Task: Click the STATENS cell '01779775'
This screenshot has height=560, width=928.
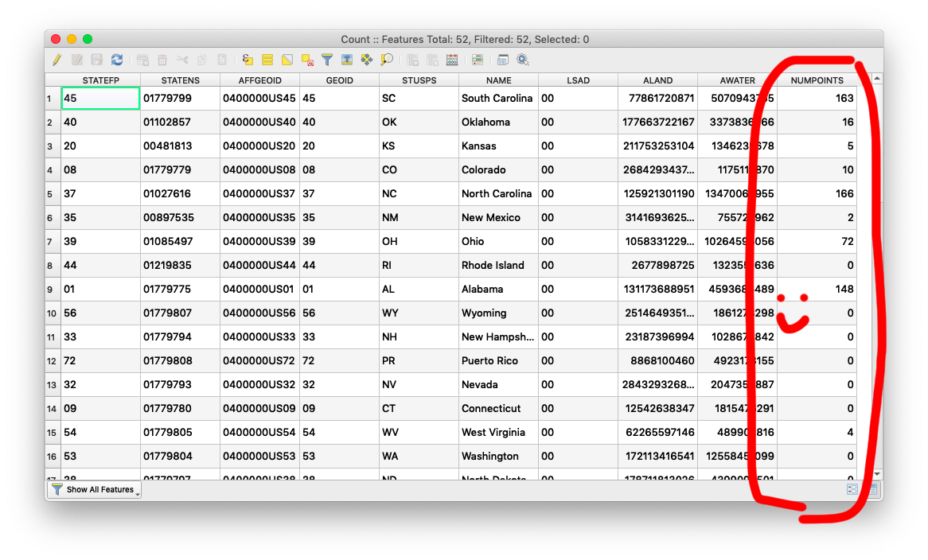Action: [181, 290]
